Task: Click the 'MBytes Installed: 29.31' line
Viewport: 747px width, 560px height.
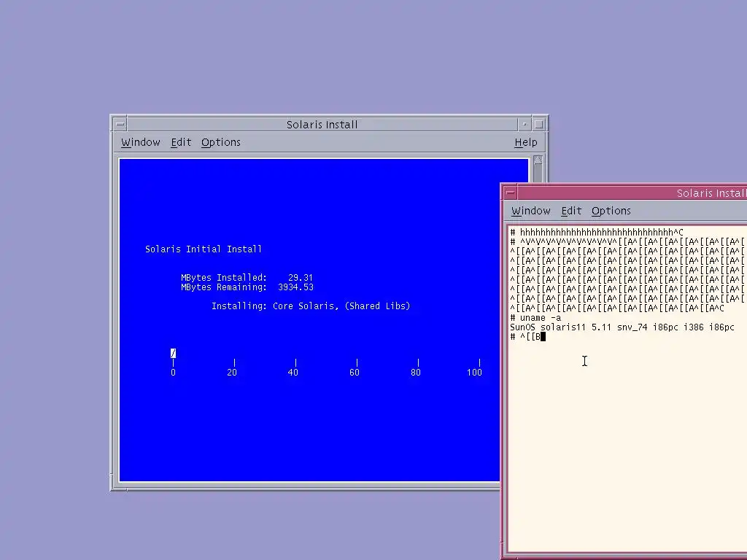Action: (x=247, y=278)
